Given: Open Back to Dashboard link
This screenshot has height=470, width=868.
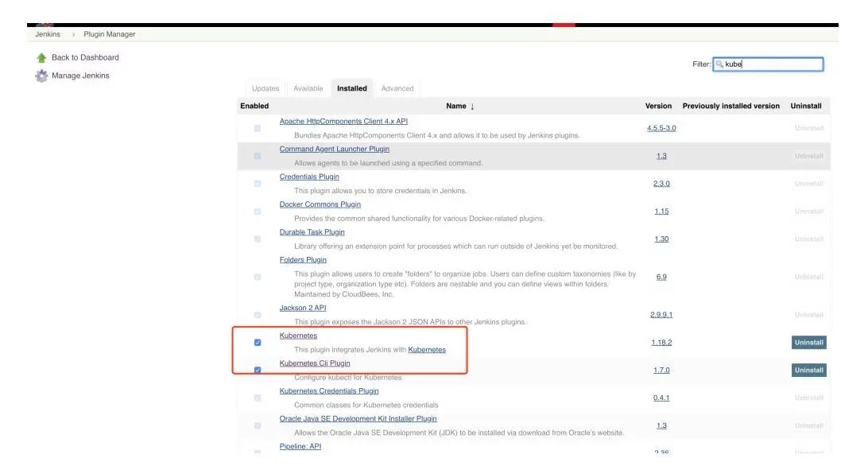Looking at the screenshot, I should 85,57.
